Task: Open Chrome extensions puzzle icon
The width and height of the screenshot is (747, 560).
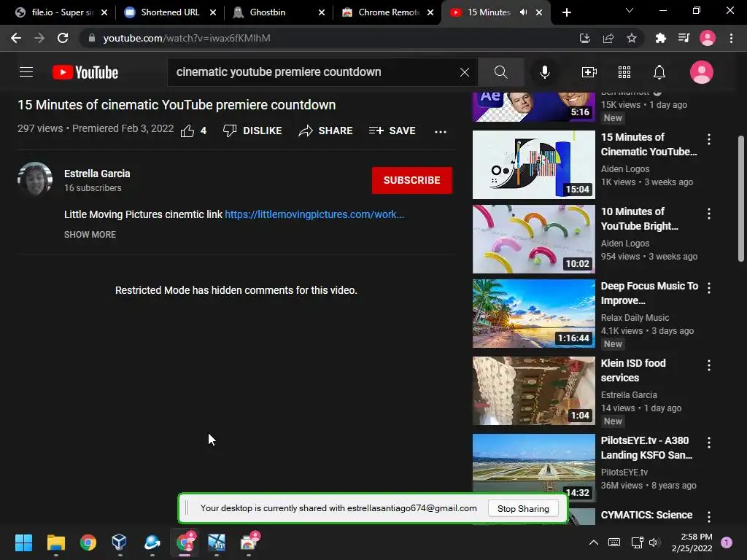Action: point(660,38)
